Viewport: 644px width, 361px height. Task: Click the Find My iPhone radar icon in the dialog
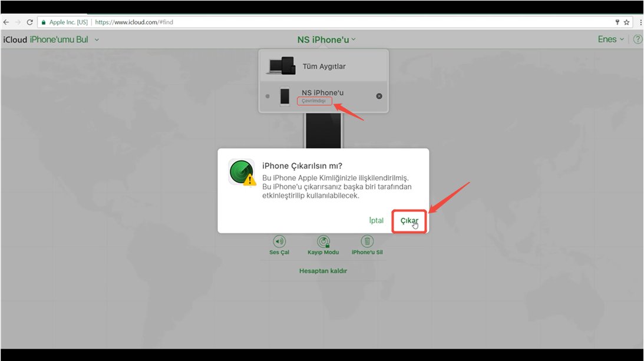(242, 173)
